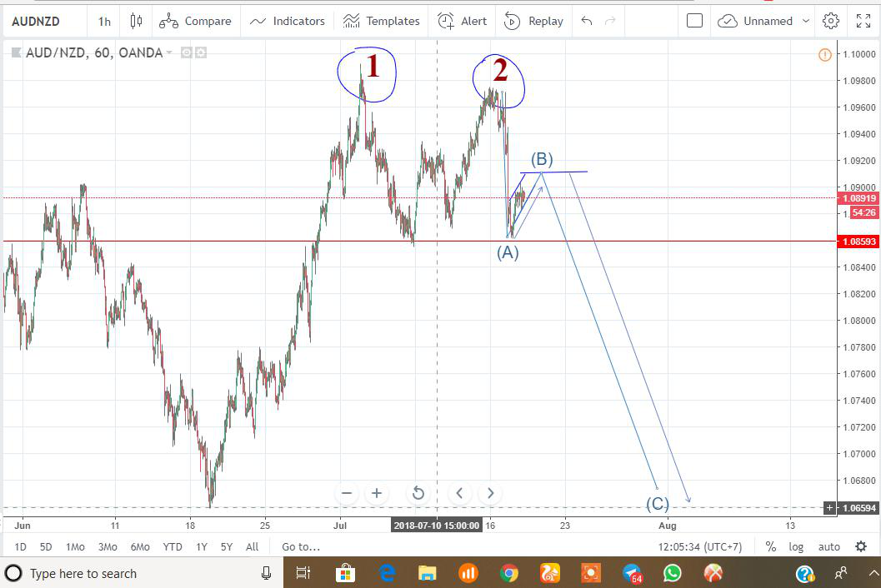Create a new Alert
The image size is (881, 588).
(462, 22)
